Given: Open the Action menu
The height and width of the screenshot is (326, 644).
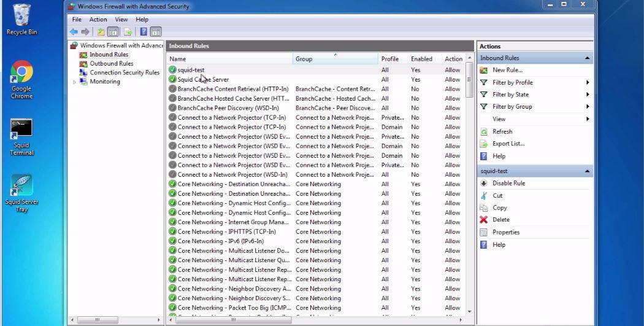Looking at the screenshot, I should [98, 19].
